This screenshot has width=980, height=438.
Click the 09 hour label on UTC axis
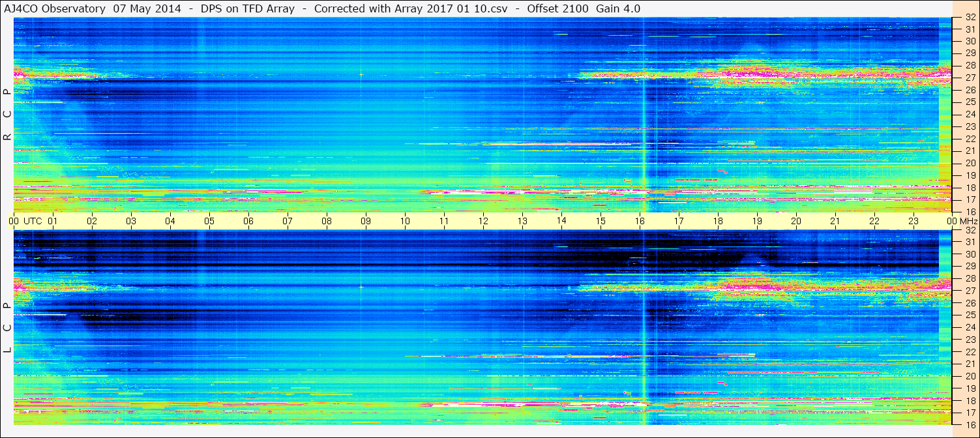coord(366,221)
